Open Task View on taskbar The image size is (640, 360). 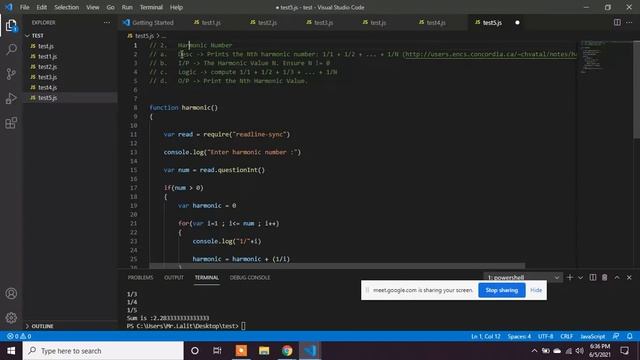coord(217,351)
